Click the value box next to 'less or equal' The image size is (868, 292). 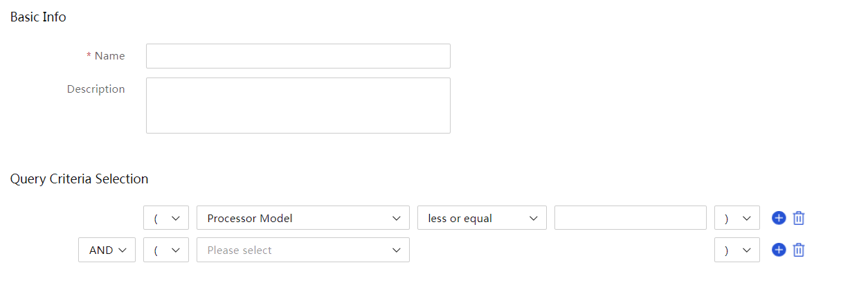coord(631,218)
